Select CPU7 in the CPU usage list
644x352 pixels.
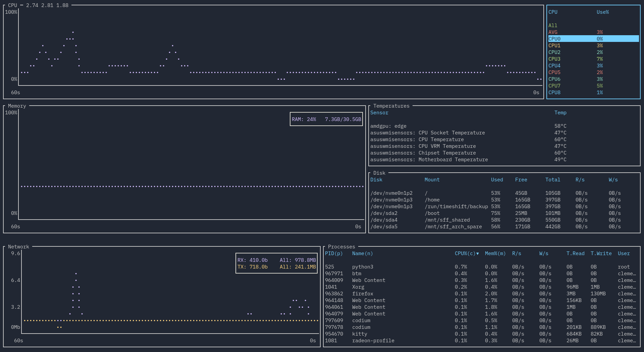coord(554,86)
